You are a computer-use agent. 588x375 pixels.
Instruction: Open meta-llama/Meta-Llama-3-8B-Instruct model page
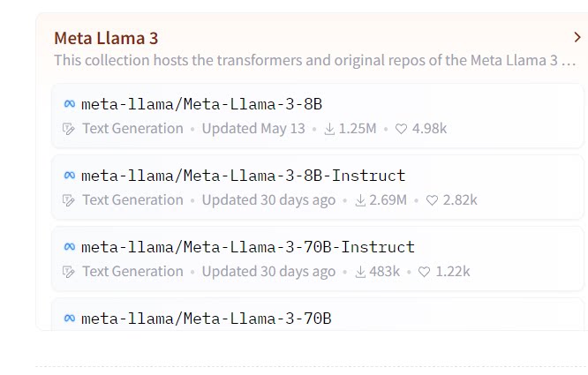coord(243,175)
